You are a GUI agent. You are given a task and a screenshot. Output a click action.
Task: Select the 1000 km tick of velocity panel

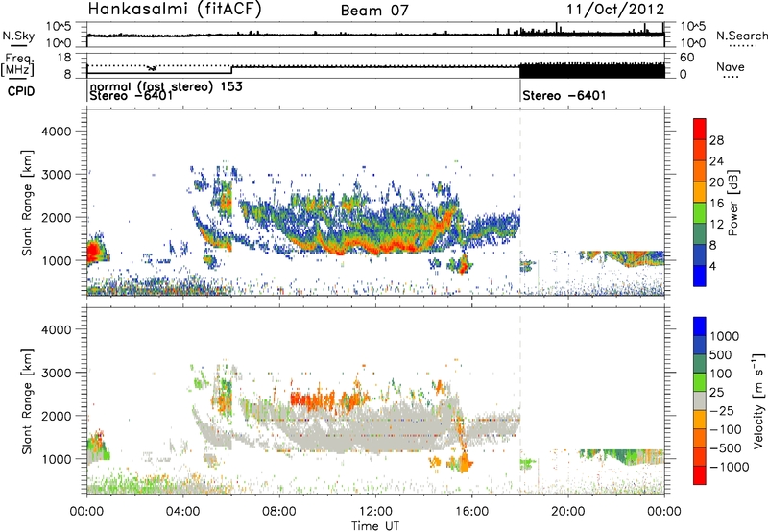(x=57, y=459)
